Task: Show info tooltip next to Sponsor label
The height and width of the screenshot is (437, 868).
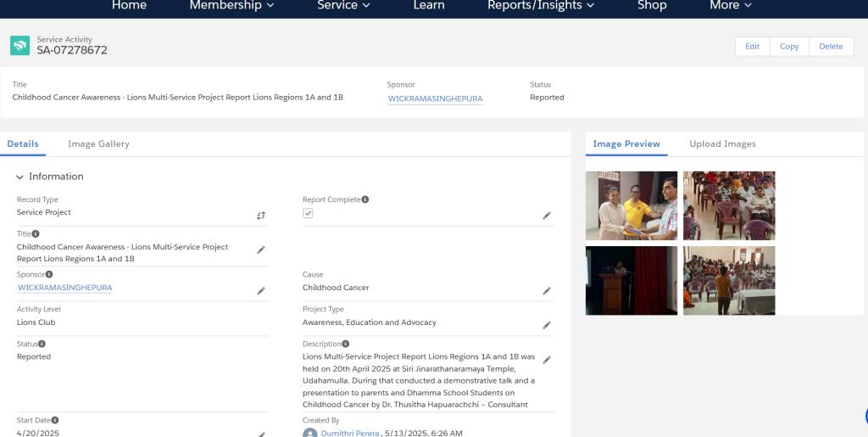Action: pyautogui.click(x=49, y=274)
